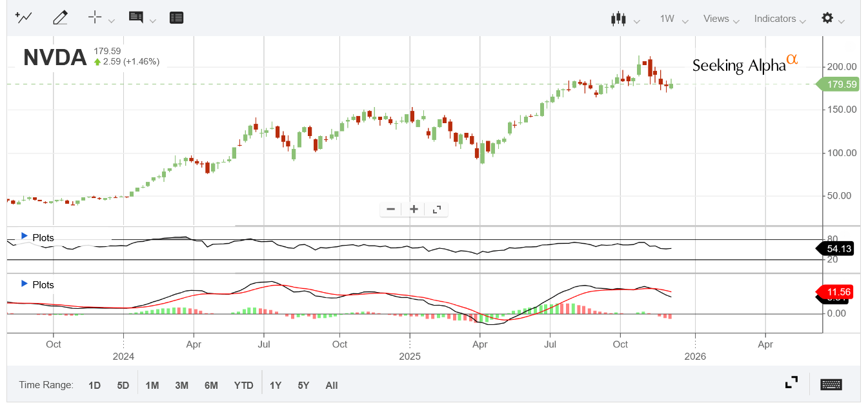This screenshot has width=868, height=403.
Task: Expand the lower MACD Plots panel triangle
Action: coord(25,284)
